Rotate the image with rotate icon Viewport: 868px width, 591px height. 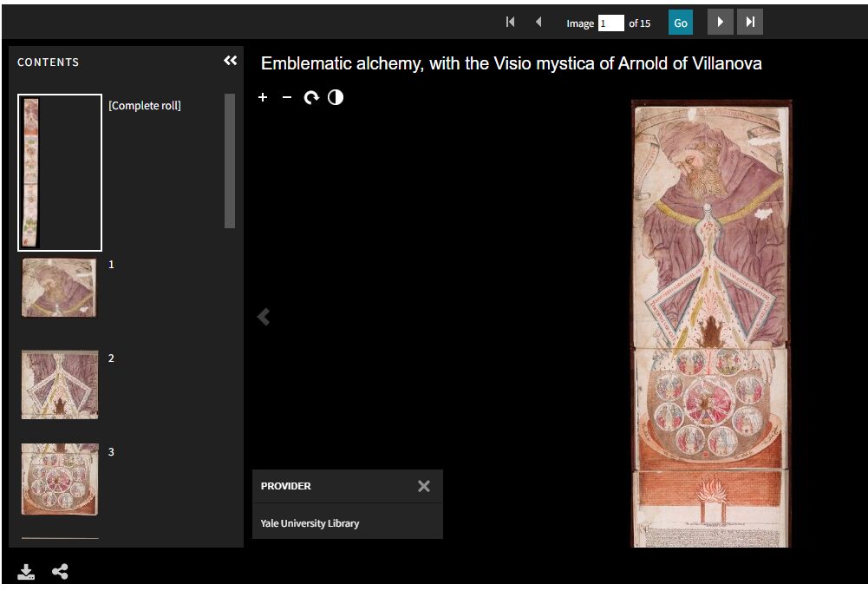(311, 98)
